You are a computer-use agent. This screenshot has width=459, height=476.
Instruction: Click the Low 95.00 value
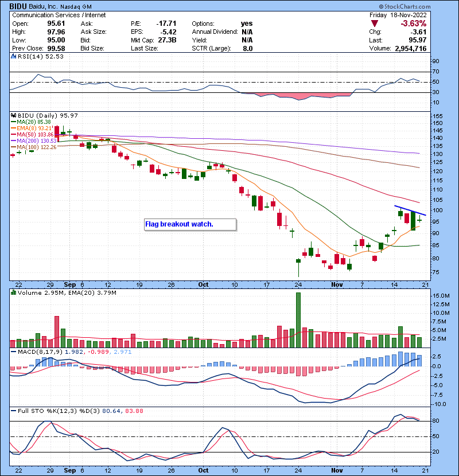tap(56, 40)
